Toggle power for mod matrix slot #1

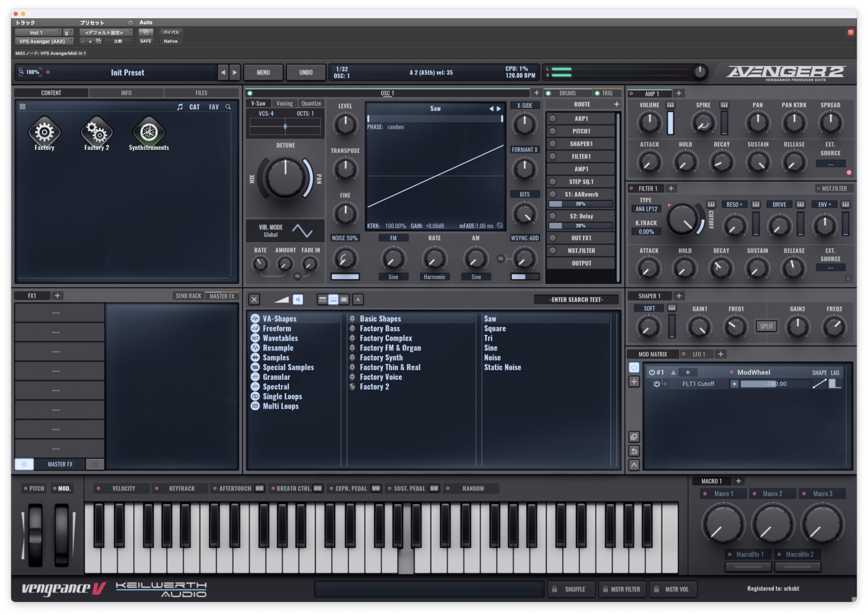tap(652, 373)
